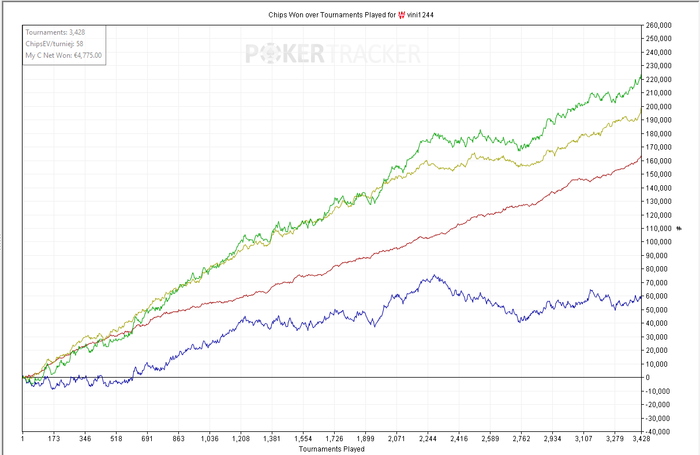The image size is (700, 455).
Task: Click x-axis label 2,762
Action: 521,439
